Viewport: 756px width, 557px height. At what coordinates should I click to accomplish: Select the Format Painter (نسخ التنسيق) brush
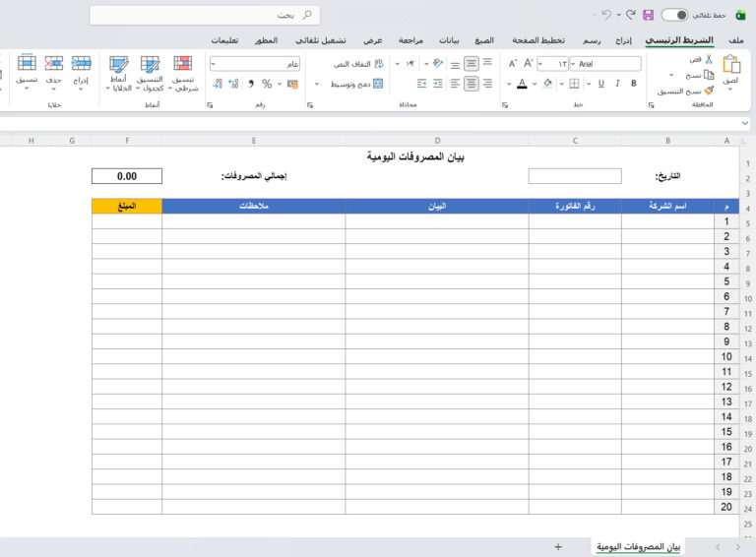click(x=707, y=90)
